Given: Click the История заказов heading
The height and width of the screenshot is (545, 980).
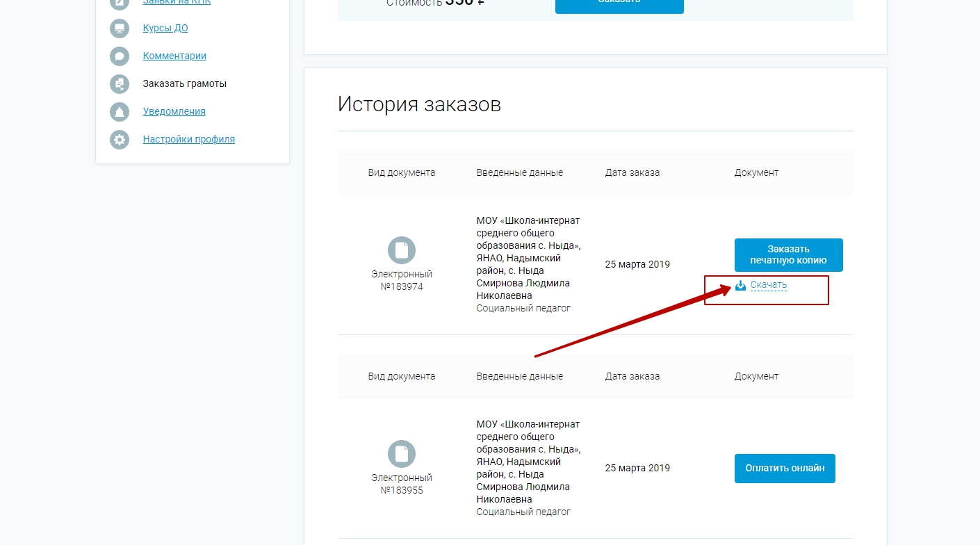Looking at the screenshot, I should 419,104.
